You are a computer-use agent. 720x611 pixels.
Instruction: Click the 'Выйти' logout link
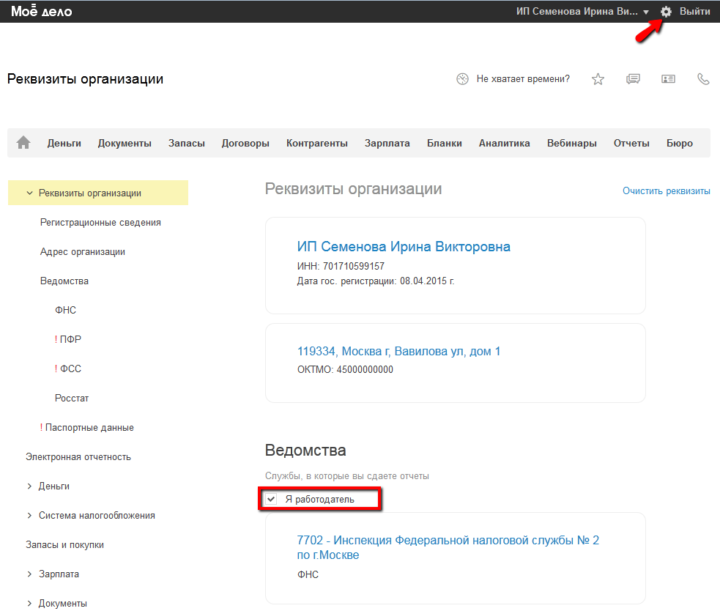point(695,11)
